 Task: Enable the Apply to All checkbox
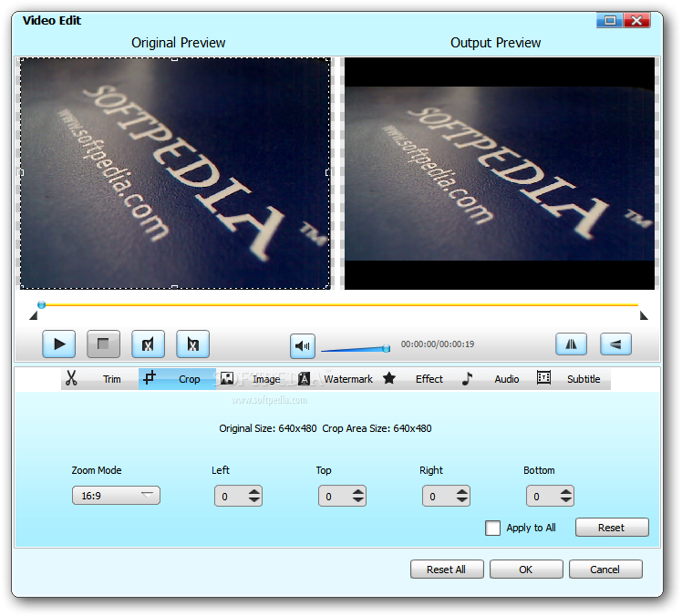[492, 529]
